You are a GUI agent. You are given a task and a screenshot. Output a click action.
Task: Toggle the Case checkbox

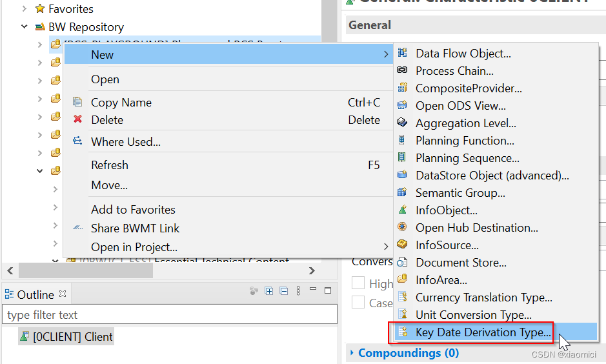click(x=358, y=302)
